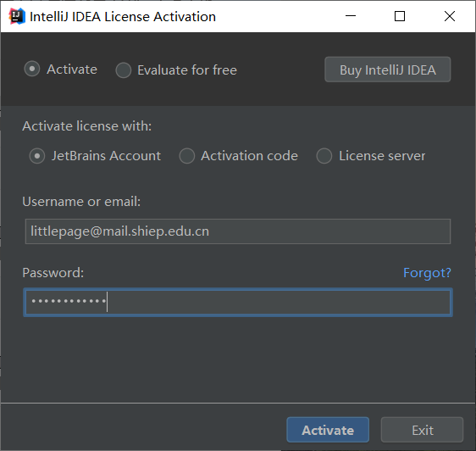Choose License server activation method

pos(324,156)
